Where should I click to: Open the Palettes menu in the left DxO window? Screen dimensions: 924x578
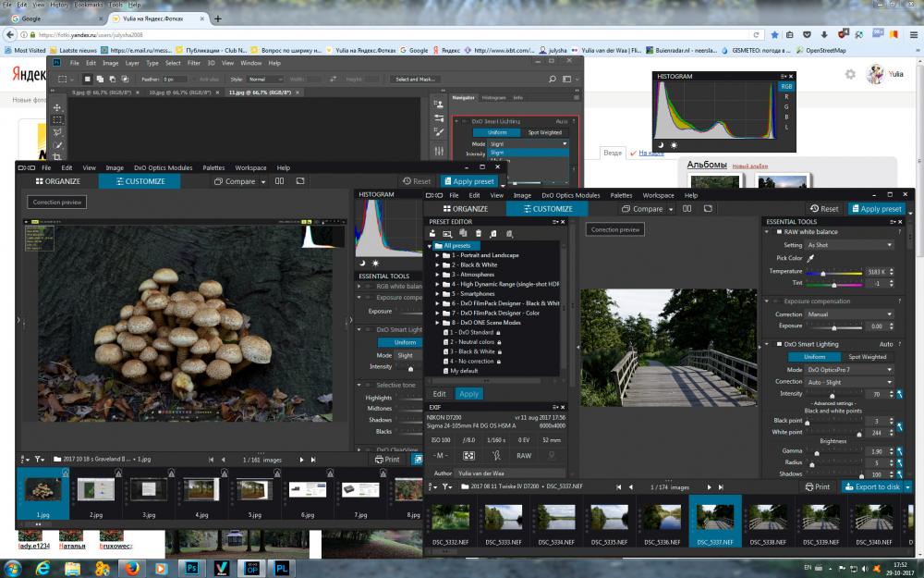pyautogui.click(x=213, y=167)
